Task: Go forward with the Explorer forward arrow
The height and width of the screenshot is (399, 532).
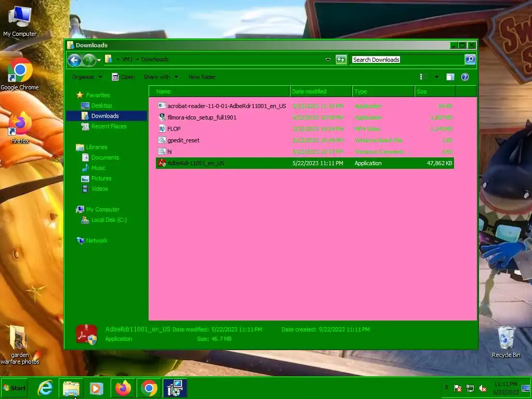Action: click(x=89, y=60)
